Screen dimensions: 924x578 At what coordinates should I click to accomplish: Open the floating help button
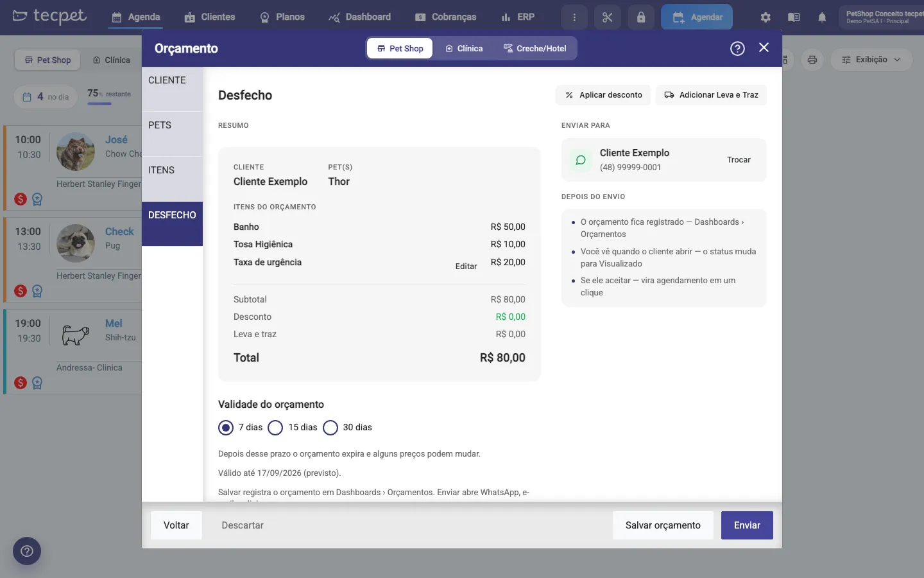click(x=27, y=551)
